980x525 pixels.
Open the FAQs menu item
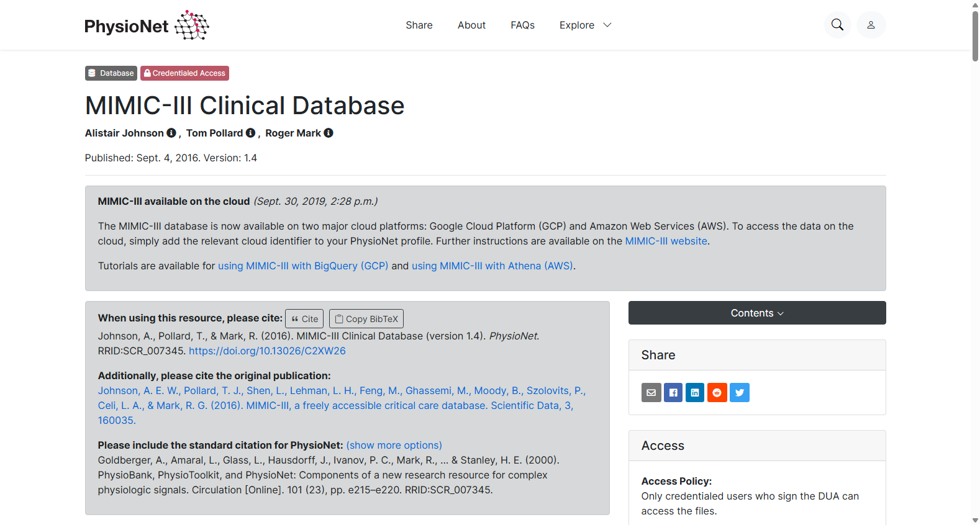point(522,25)
